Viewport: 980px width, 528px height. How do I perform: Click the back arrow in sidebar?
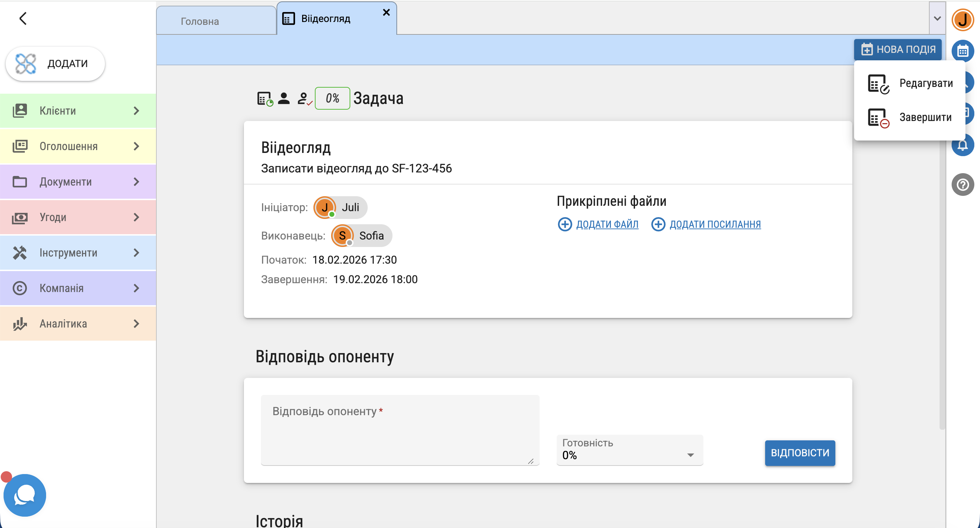click(x=23, y=18)
